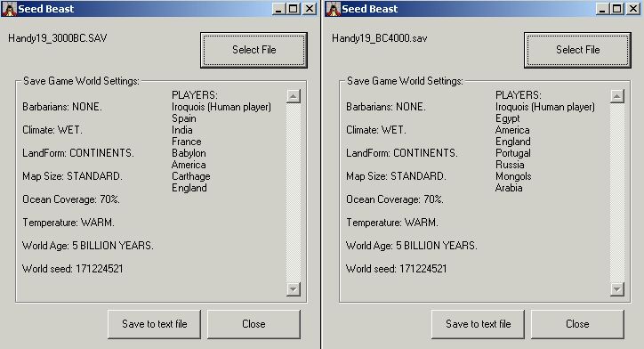Select Babylon in the players list
644x349 pixels.
coord(189,153)
